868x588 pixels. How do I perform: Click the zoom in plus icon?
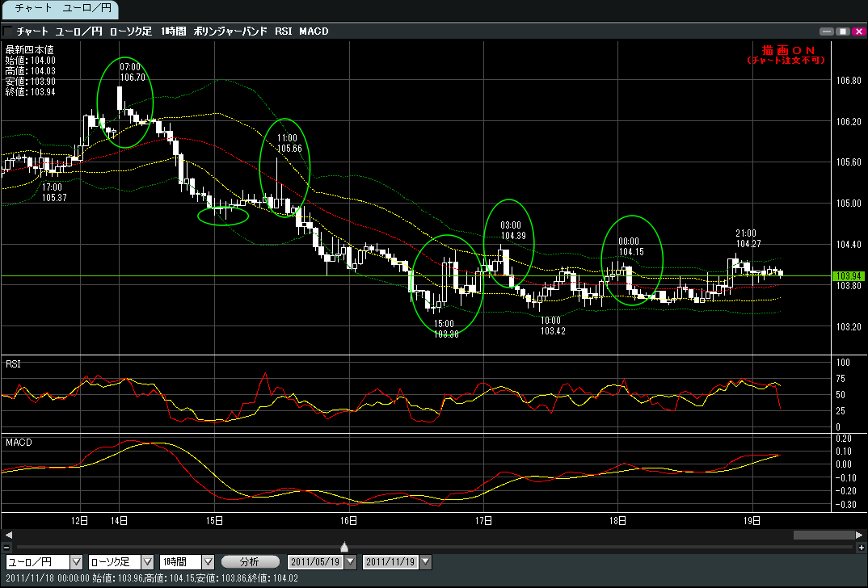861,548
